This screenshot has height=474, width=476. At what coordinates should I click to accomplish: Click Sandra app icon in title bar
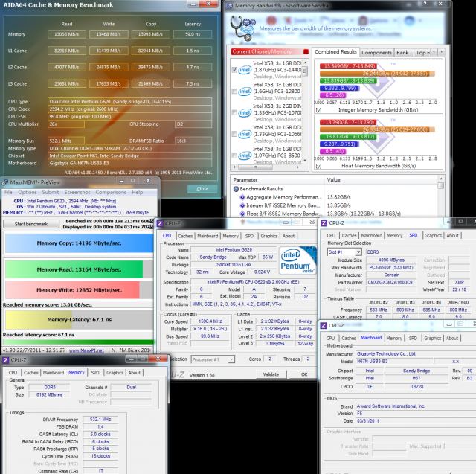coord(230,5)
